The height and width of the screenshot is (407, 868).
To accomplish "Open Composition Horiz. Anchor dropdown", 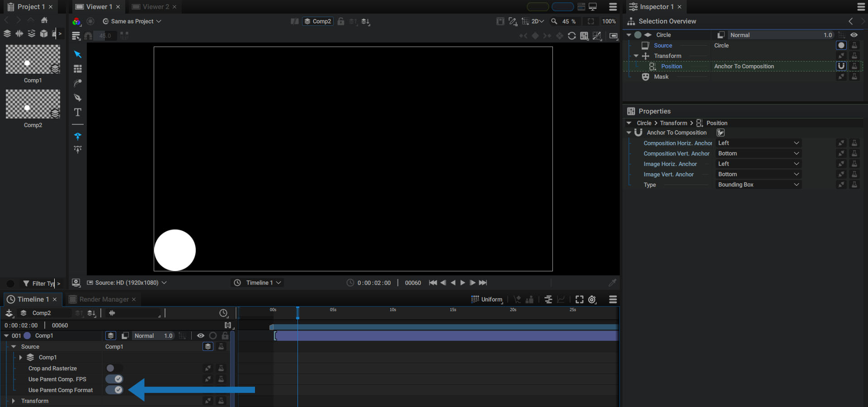I will click(759, 143).
